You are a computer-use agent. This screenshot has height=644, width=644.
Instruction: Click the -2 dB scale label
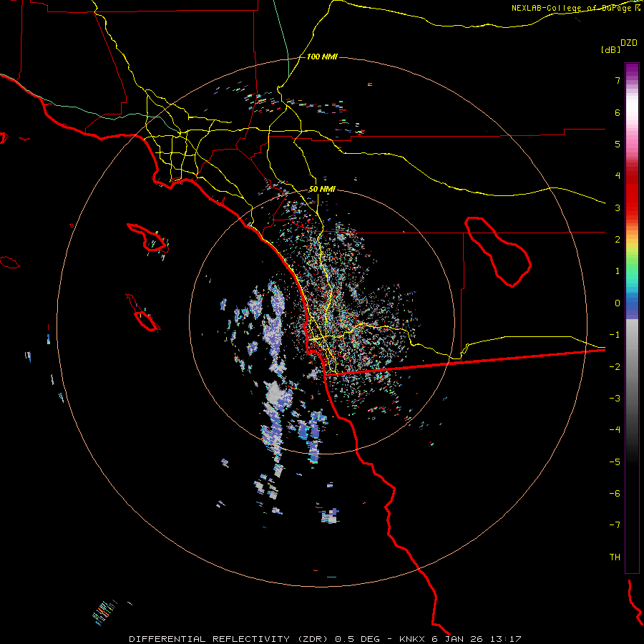[615, 367]
